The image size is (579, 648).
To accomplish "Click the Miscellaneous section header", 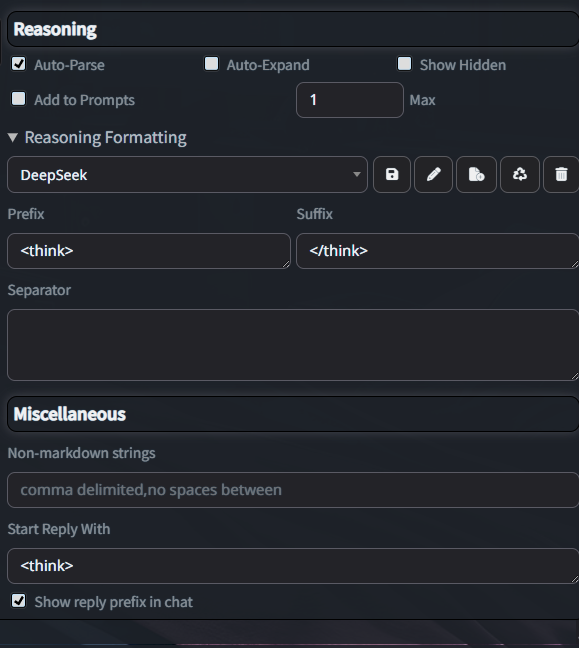I will tap(293, 414).
